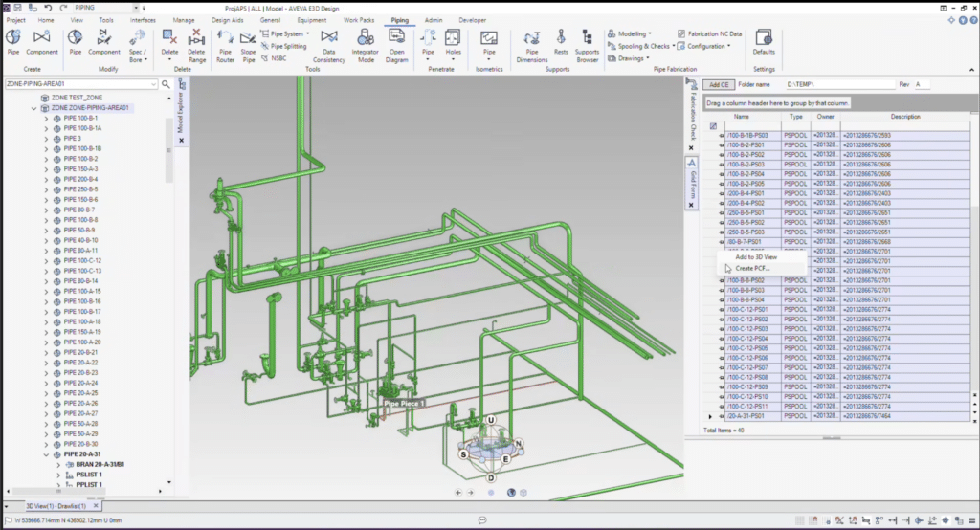The width and height of the screenshot is (980, 530).
Task: Expand the PIPE 100-B-1 tree node
Action: pyautogui.click(x=46, y=118)
